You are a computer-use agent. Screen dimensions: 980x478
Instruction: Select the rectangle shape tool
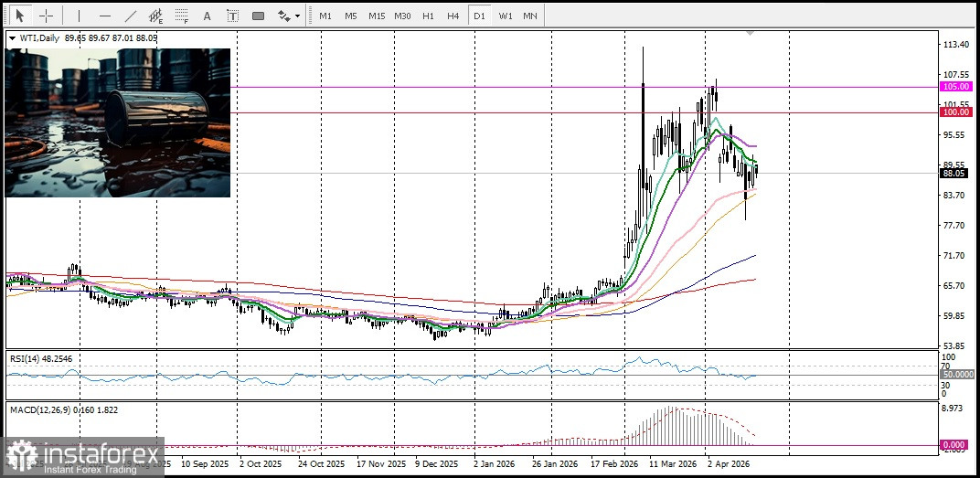tap(258, 16)
